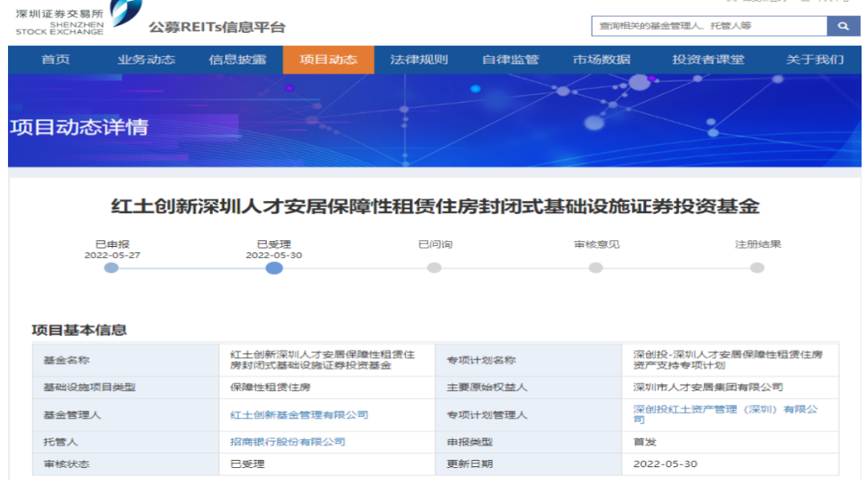Go to 信息披露 section
This screenshot has width=868, height=480.
click(x=237, y=59)
